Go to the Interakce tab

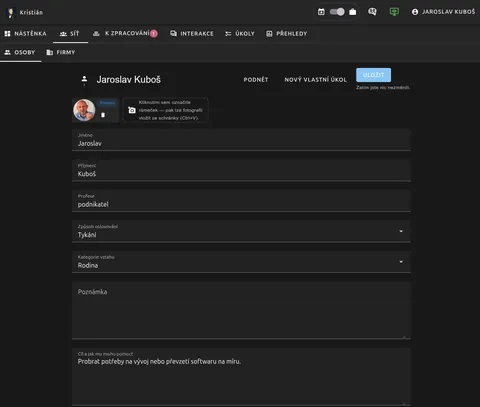coord(192,34)
